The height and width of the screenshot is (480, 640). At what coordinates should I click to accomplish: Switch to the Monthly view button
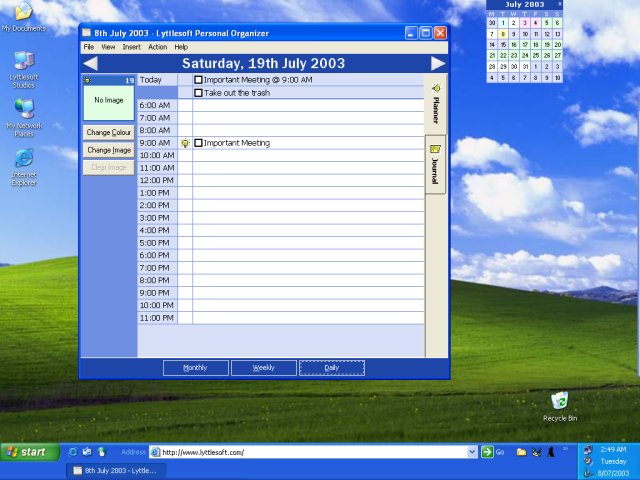[196, 368]
